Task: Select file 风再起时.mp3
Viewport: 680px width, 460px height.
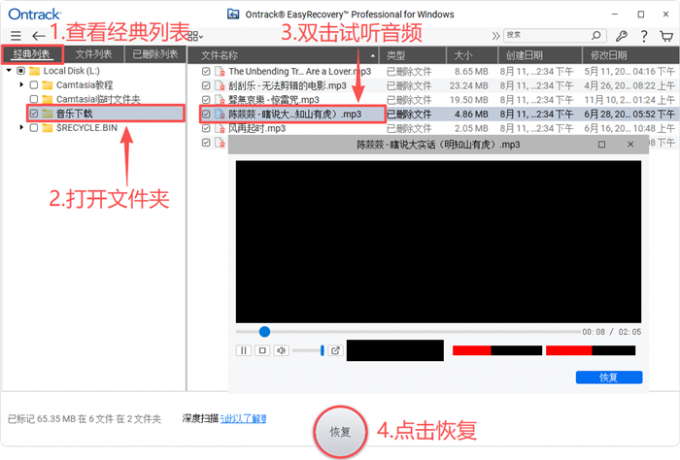Action: [257, 128]
